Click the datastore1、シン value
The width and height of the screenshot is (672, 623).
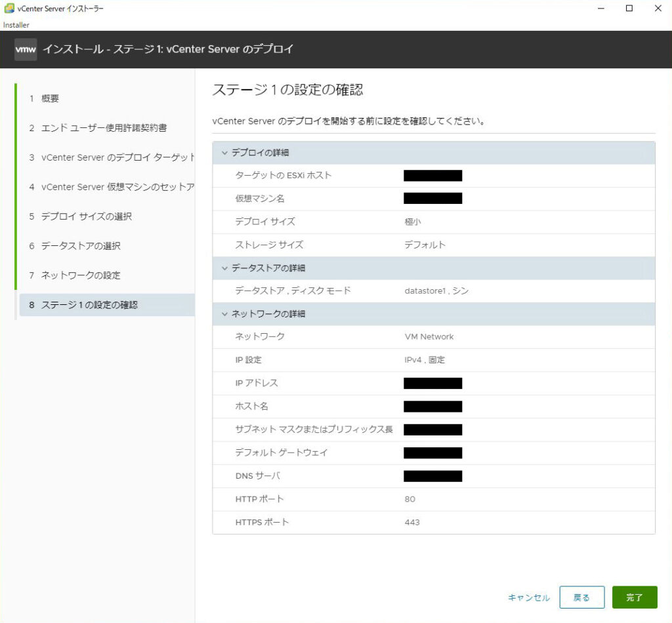pos(436,291)
